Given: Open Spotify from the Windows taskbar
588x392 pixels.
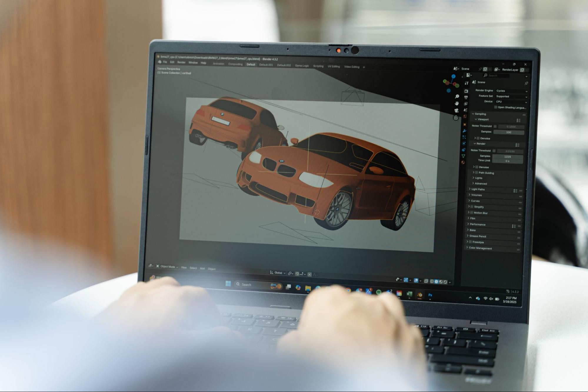Looking at the screenshot, I should tap(379, 292).
